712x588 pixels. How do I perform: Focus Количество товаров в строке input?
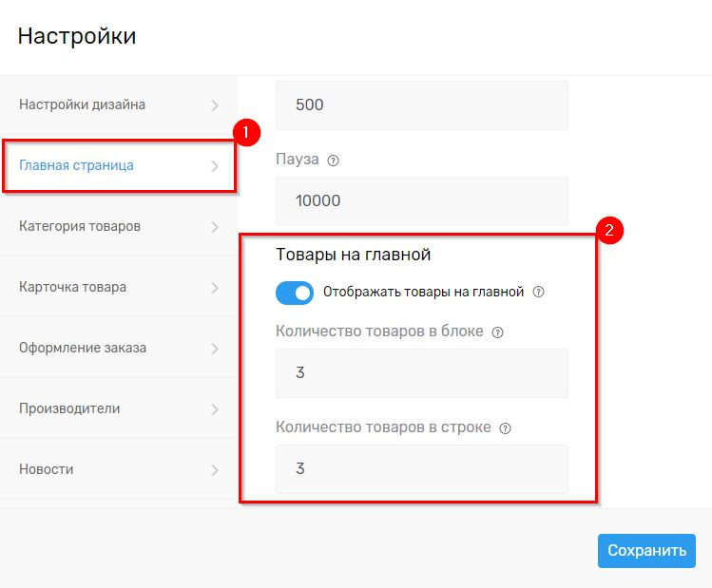(x=421, y=469)
